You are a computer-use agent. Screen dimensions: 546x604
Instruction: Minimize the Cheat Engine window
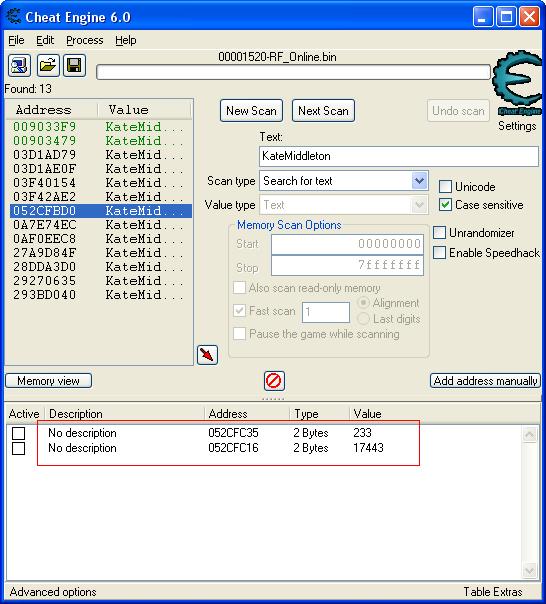click(x=483, y=17)
